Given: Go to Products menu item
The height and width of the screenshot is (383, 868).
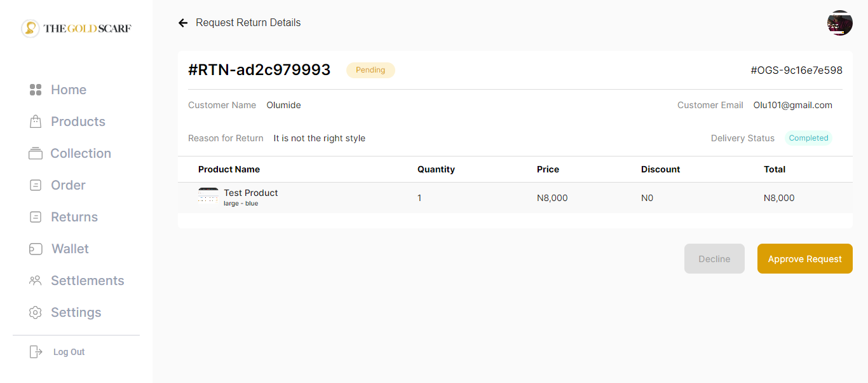Looking at the screenshot, I should click(x=78, y=122).
